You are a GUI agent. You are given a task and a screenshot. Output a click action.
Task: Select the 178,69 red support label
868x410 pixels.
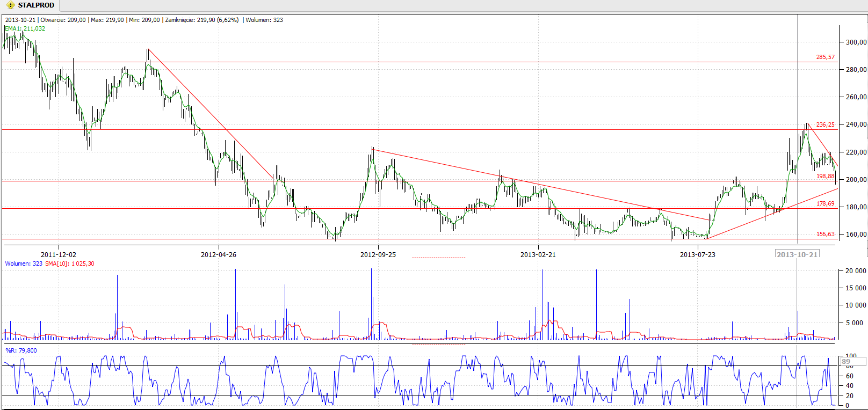pyautogui.click(x=825, y=203)
